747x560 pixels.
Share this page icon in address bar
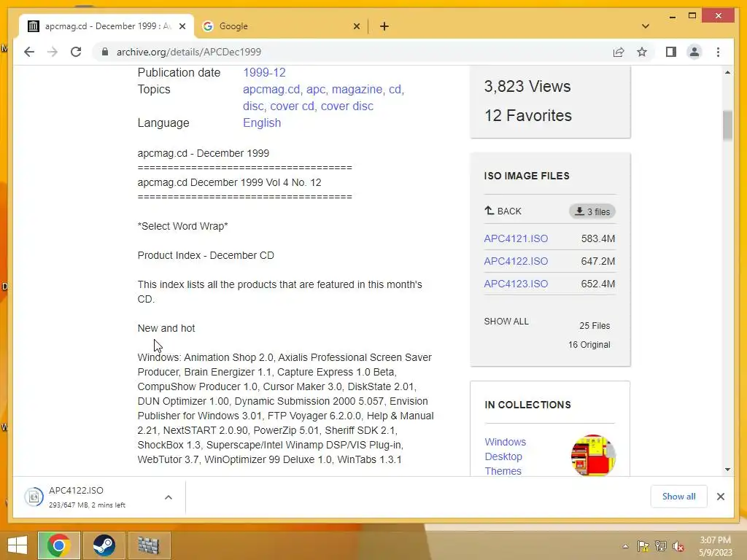(x=619, y=52)
